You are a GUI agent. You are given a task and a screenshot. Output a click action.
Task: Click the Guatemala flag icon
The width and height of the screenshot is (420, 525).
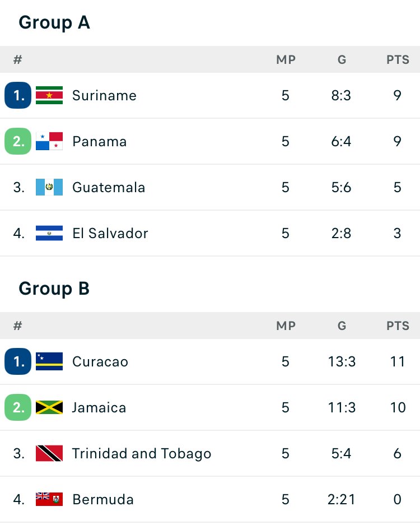(49, 187)
